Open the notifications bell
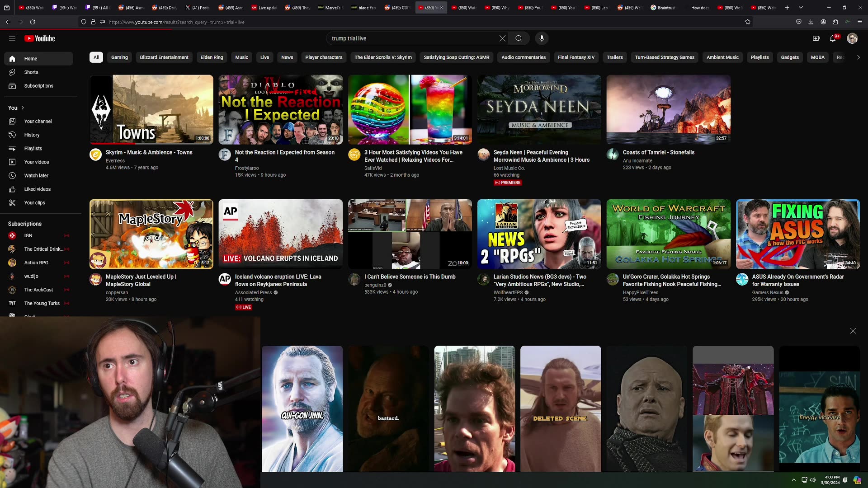 pos(833,38)
